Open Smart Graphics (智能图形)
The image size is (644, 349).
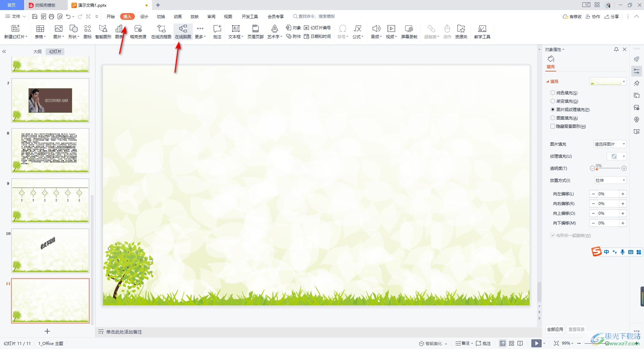pos(103,32)
